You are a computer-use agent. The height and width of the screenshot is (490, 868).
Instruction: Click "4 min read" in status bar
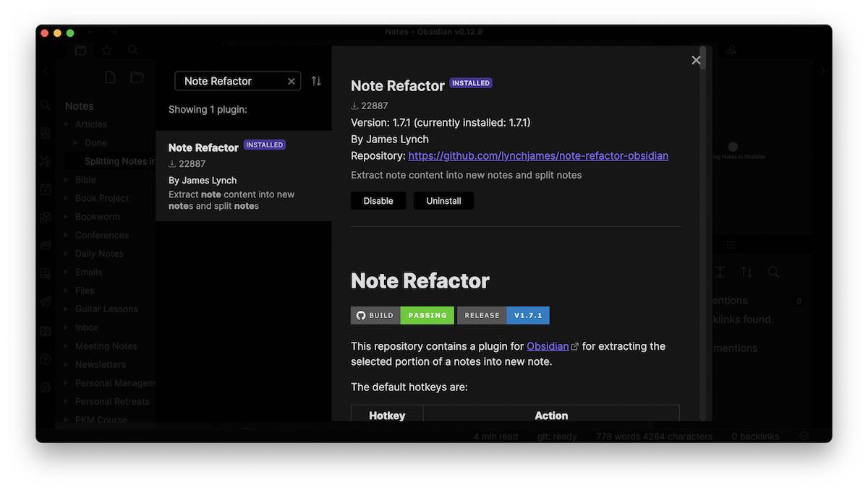pyautogui.click(x=496, y=437)
